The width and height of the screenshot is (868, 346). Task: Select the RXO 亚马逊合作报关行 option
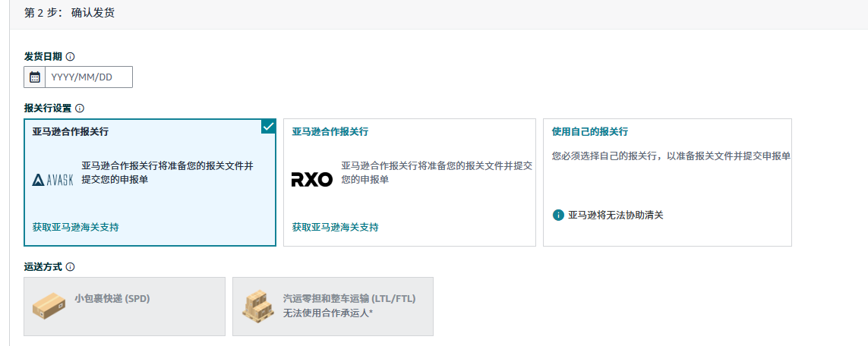[409, 182]
